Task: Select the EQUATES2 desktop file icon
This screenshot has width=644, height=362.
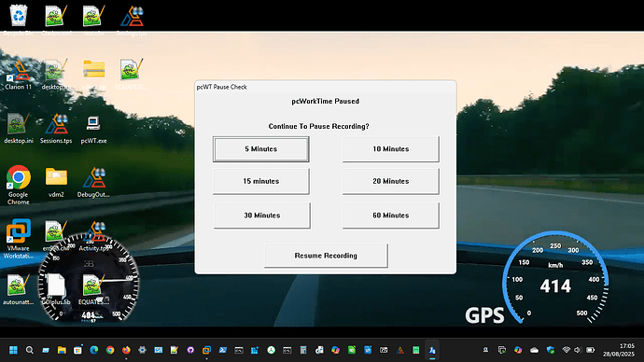Action: tap(132, 75)
